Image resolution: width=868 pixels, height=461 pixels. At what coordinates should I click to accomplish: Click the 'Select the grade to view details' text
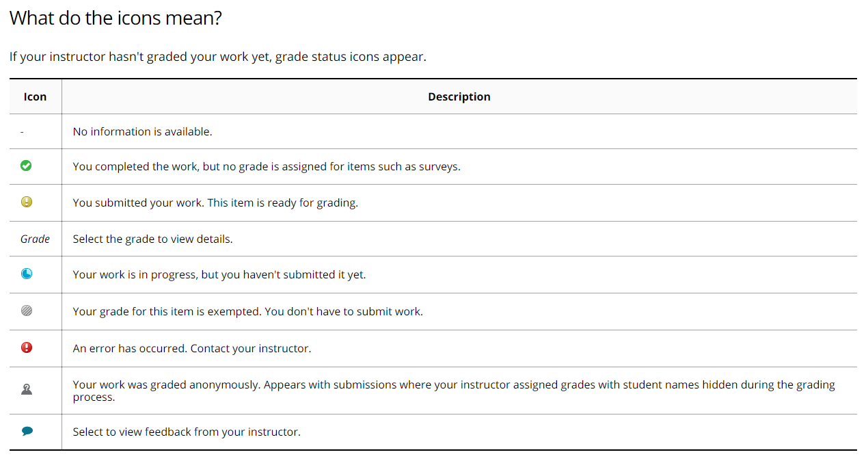[x=152, y=239]
